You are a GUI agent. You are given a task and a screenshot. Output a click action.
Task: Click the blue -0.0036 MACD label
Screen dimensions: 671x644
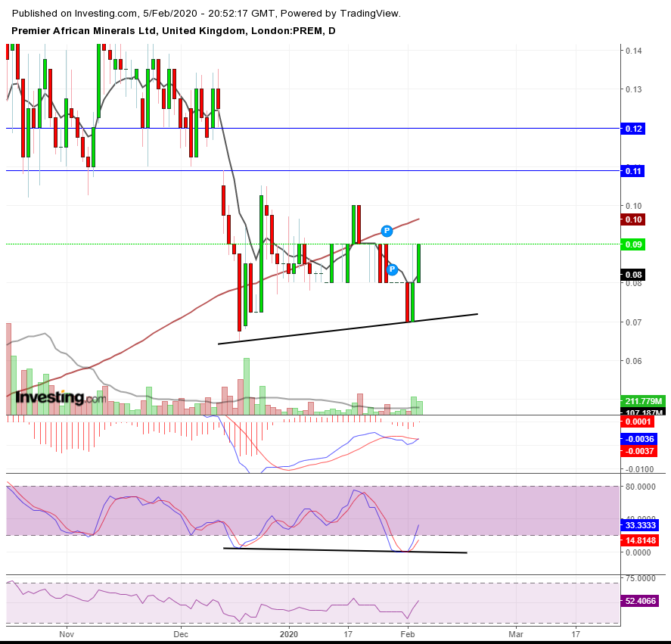[x=639, y=438]
